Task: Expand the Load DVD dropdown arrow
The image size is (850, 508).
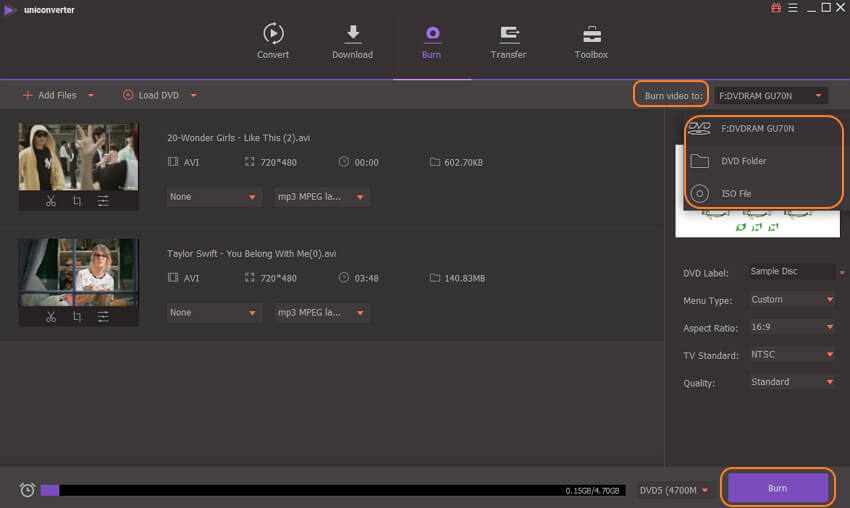Action: [x=194, y=95]
